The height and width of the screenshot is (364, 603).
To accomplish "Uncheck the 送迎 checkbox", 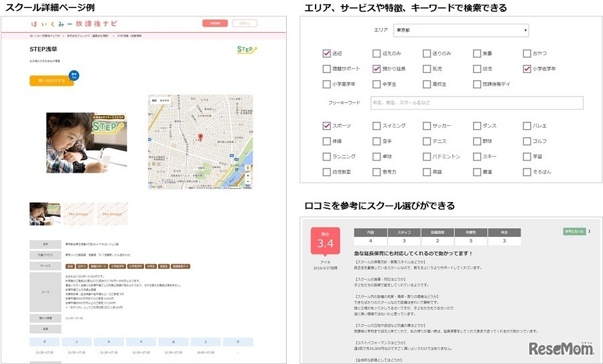I will 326,54.
